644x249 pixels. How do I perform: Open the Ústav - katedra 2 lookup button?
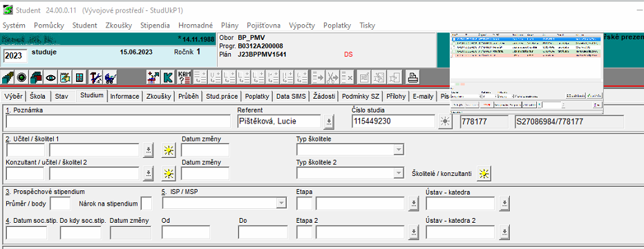pos(504,232)
